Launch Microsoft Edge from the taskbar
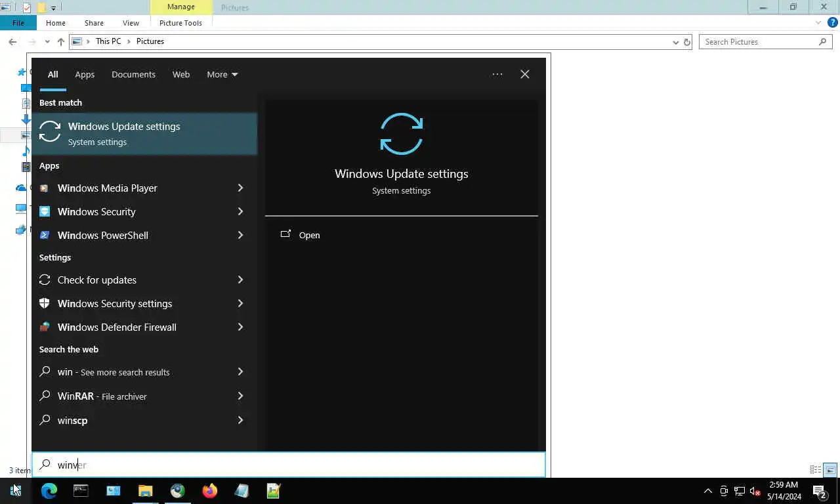 coord(49,491)
